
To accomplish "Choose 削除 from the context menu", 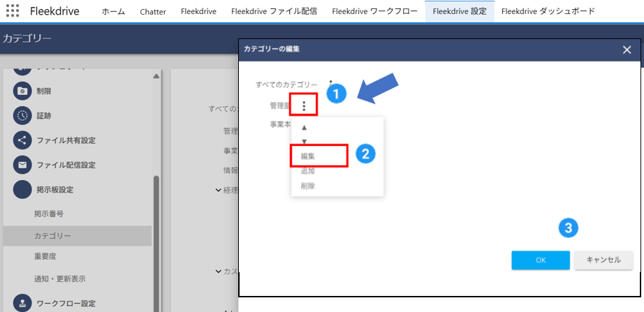I will 307,186.
